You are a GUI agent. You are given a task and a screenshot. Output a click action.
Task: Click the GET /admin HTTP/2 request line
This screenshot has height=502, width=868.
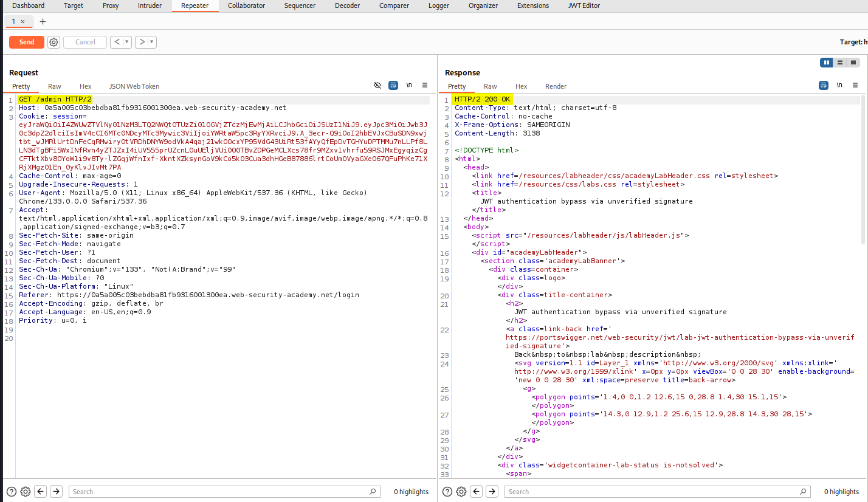click(55, 99)
